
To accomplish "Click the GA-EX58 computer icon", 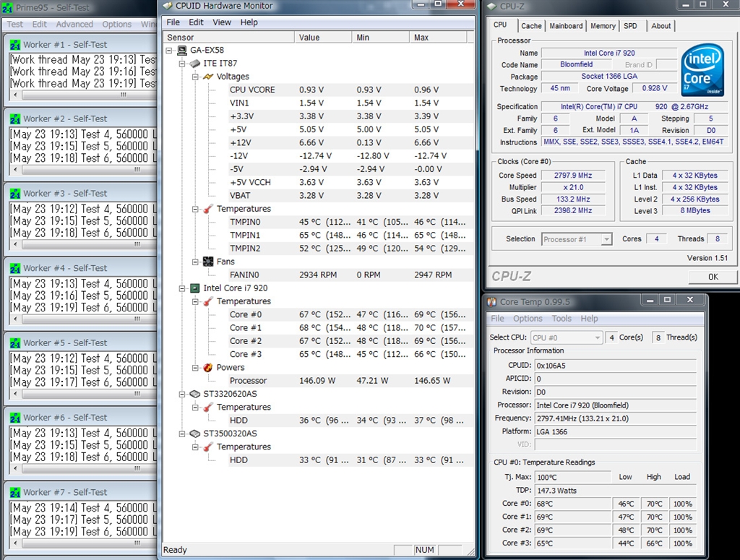I will tap(181, 51).
